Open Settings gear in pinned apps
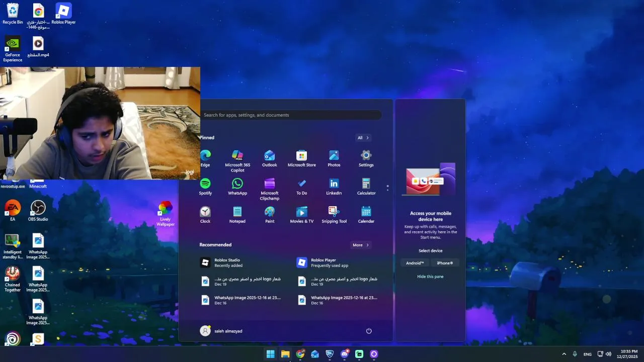The image size is (644, 362). 366,158
